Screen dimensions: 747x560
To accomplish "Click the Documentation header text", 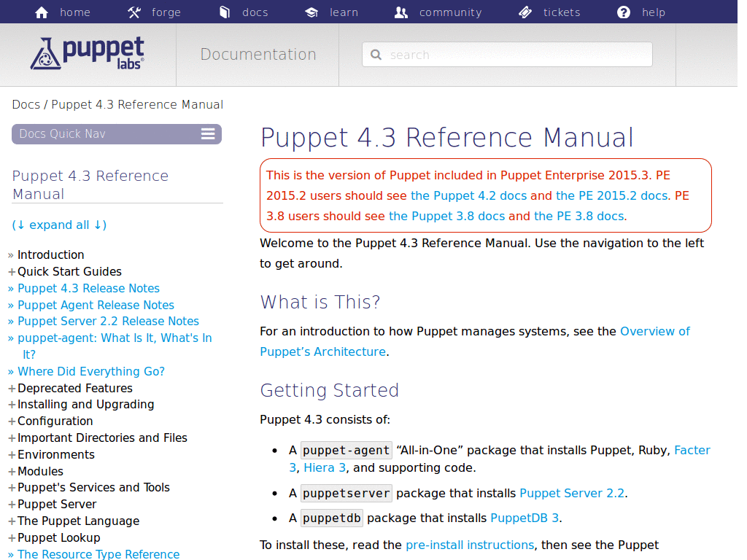I will (x=258, y=54).
